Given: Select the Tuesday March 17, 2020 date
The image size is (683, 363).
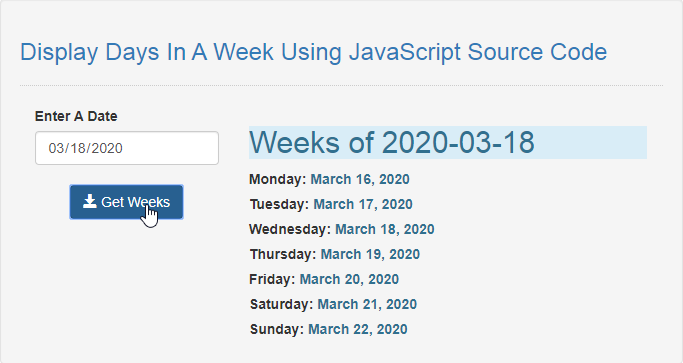Looking at the screenshot, I should tap(363, 204).
